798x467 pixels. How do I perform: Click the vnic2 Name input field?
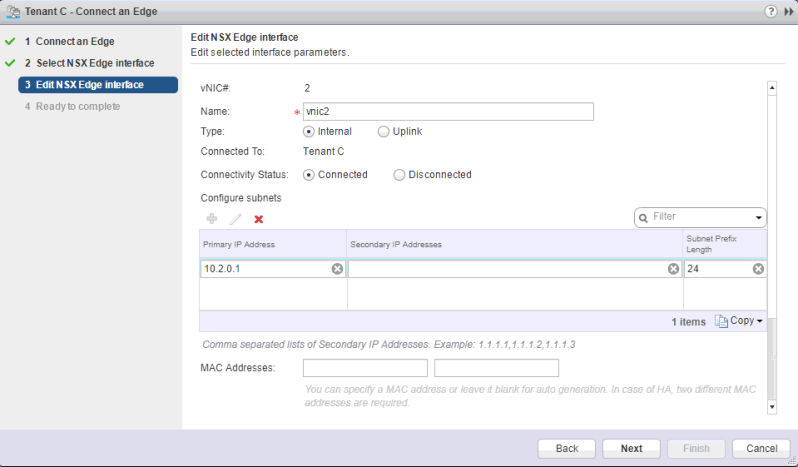click(448, 112)
